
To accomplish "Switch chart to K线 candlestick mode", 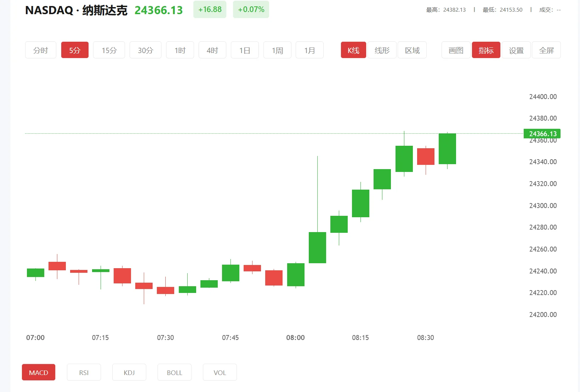I will (353, 50).
